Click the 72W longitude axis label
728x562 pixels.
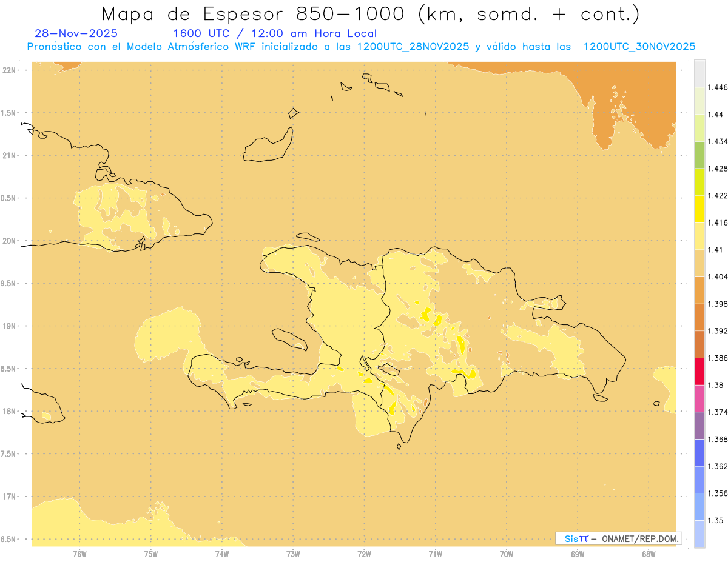click(364, 554)
